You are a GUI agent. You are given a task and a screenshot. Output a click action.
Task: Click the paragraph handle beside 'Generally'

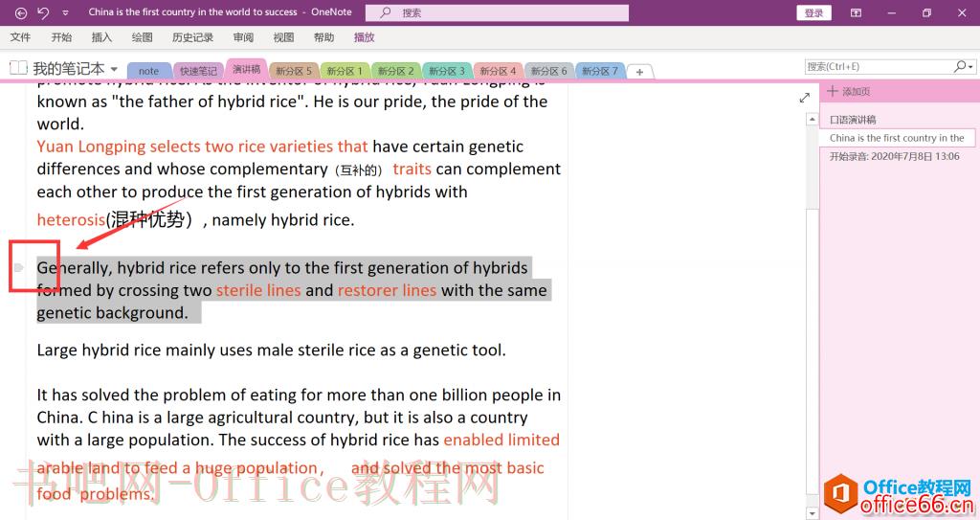tap(19, 268)
